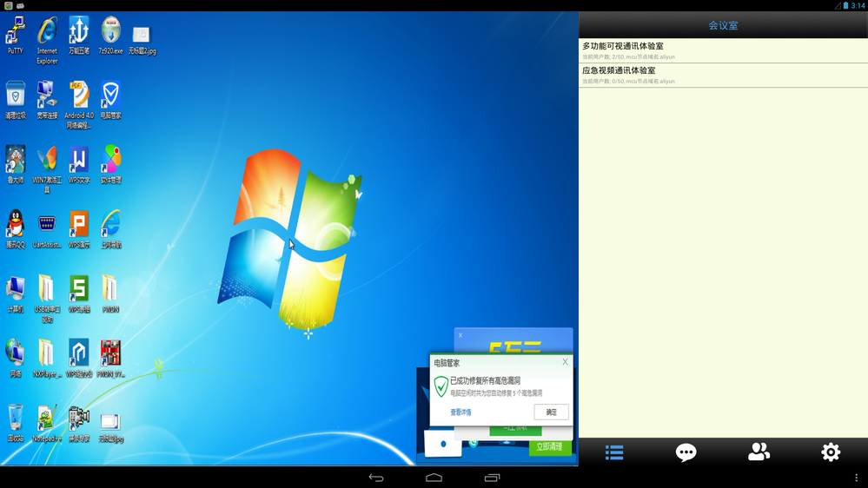The image size is (868, 488).
Task: Open the PuTTY desktop shortcut
Action: click(x=16, y=36)
